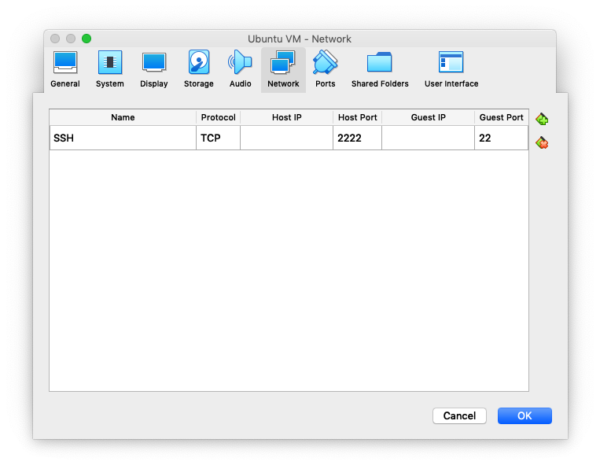Image resolution: width=600 pixels, height=465 pixels.
Task: Click the Guest IP column header
Action: pyautogui.click(x=428, y=117)
